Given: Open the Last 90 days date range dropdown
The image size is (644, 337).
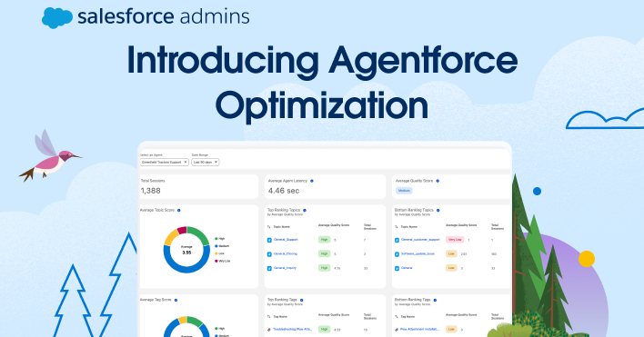Looking at the screenshot, I should pos(206,163).
